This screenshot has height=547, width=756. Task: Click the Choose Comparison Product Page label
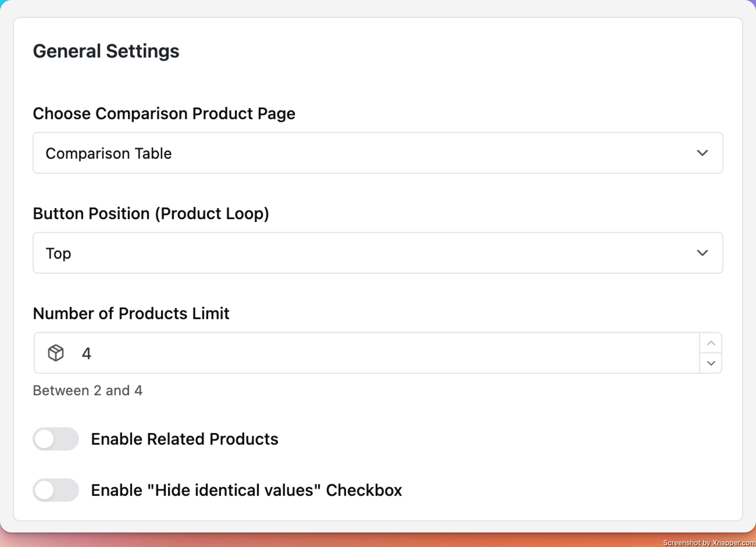click(x=164, y=114)
